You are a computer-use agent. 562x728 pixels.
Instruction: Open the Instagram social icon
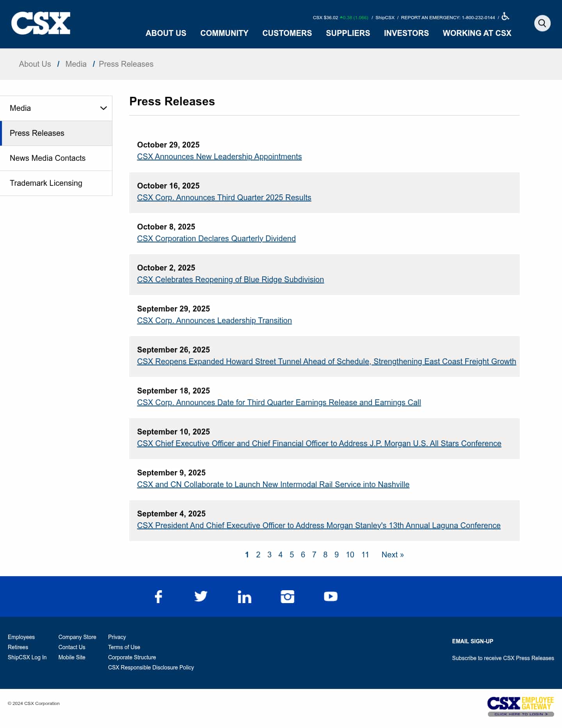(287, 596)
